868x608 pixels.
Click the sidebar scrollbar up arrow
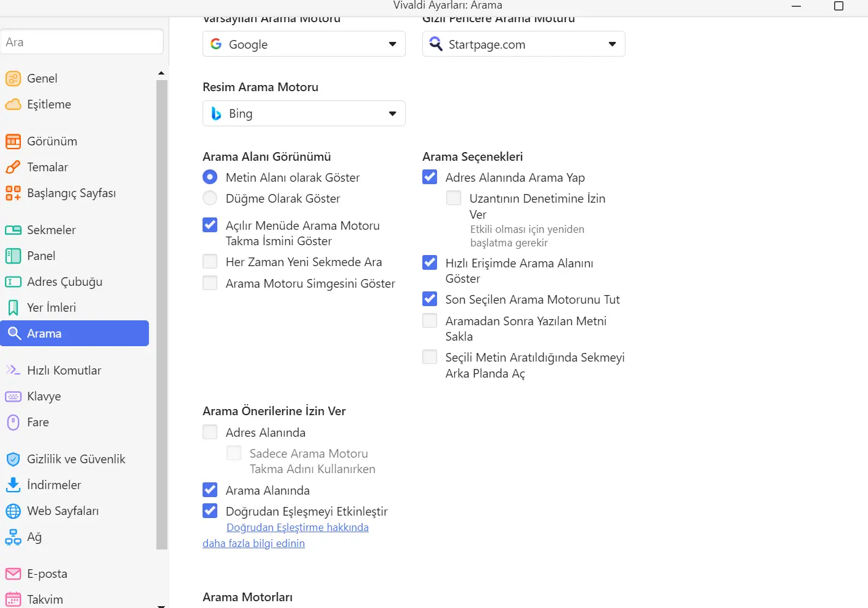click(161, 73)
